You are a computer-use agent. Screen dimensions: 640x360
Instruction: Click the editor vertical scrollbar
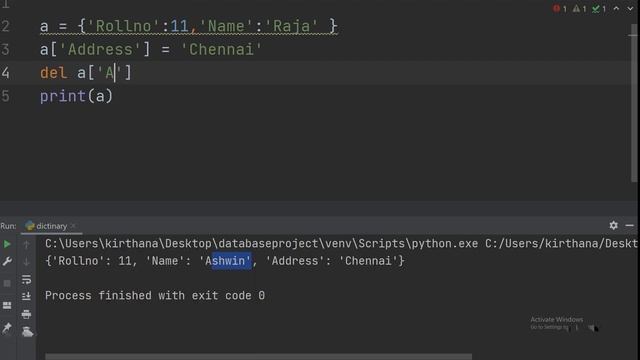pyautogui.click(x=633, y=102)
